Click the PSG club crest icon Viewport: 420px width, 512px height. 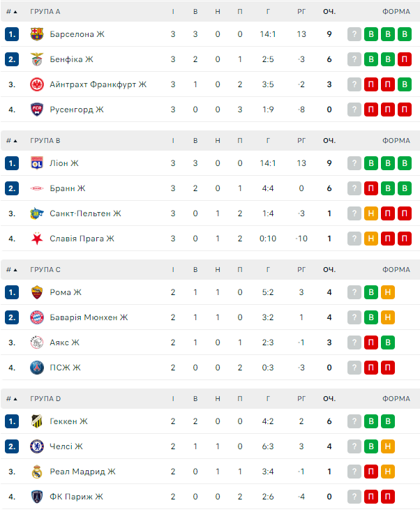tap(37, 368)
